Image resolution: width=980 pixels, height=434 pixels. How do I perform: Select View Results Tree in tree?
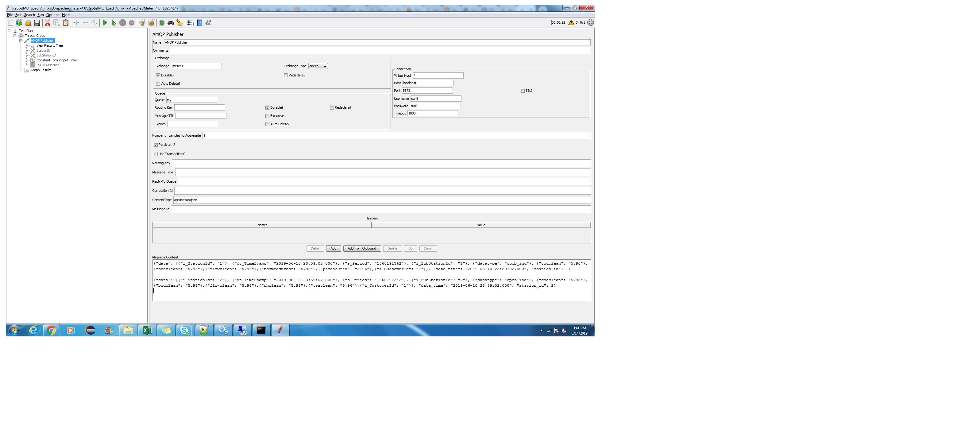(x=49, y=46)
